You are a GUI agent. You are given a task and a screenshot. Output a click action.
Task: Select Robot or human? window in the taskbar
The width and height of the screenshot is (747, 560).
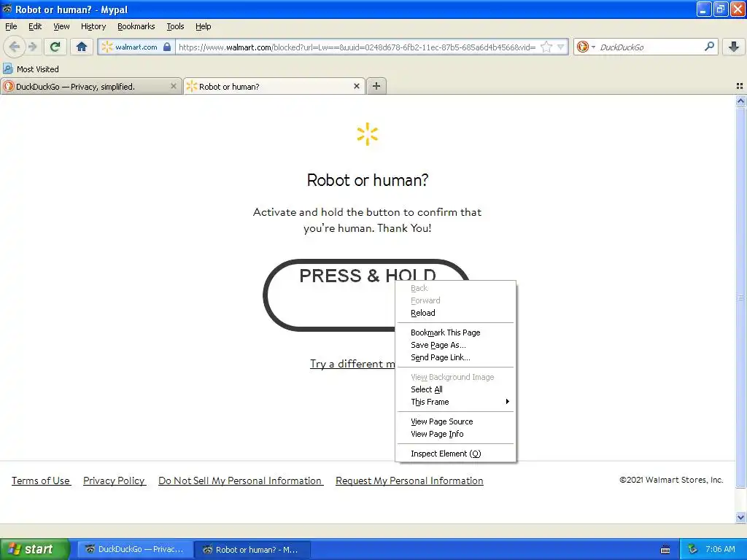click(x=252, y=550)
